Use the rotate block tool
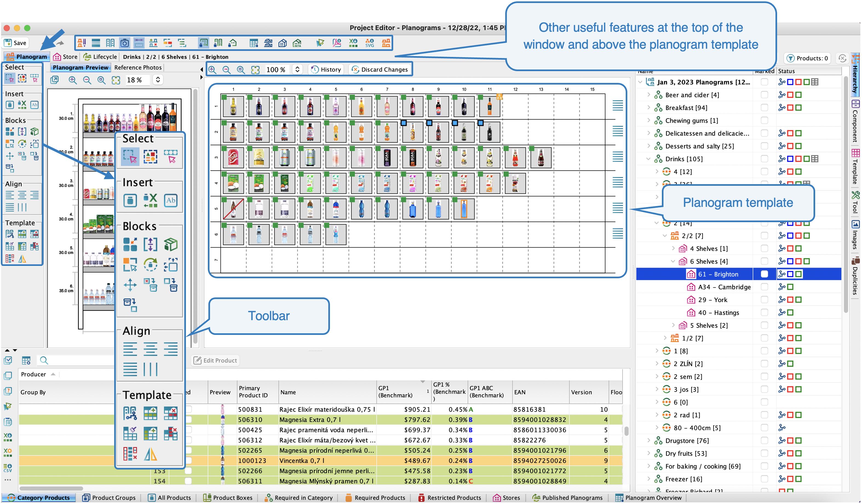 22,144
